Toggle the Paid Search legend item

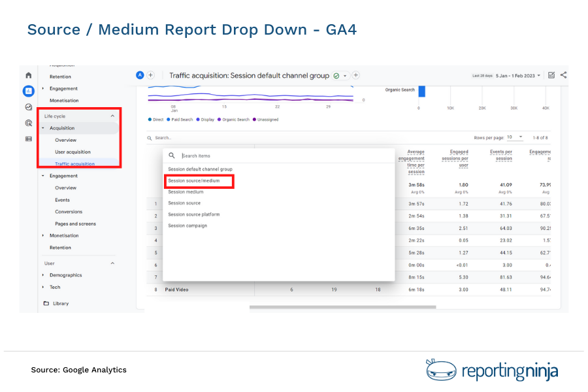(x=180, y=120)
